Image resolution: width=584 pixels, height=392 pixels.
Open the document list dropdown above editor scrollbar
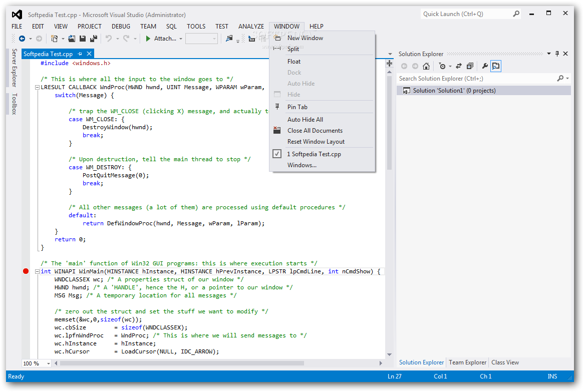(390, 54)
